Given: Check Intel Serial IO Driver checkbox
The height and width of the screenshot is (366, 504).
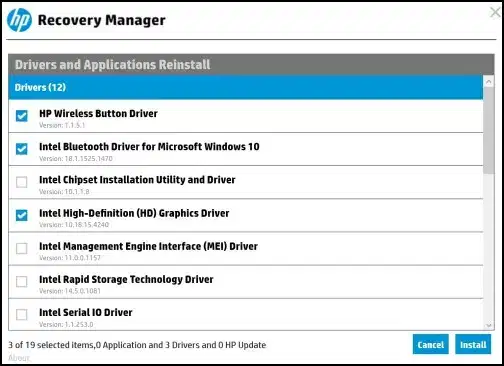Looking at the screenshot, I should pos(22,314).
